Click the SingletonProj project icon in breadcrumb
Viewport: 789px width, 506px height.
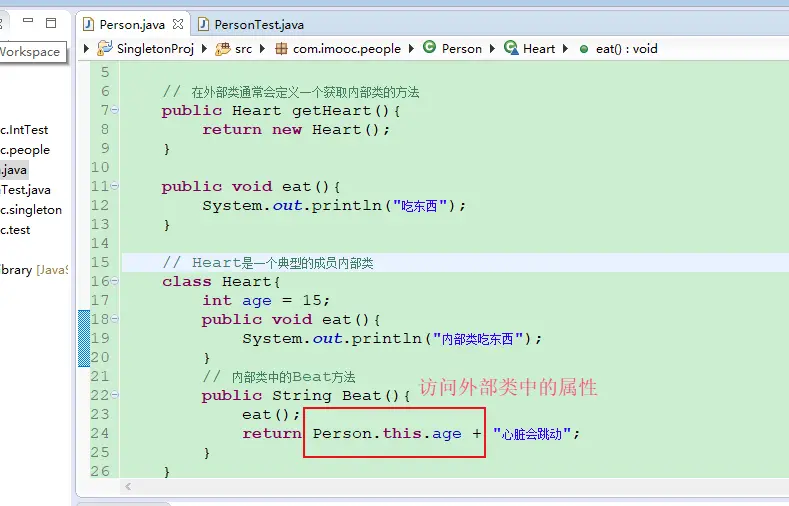[105, 48]
